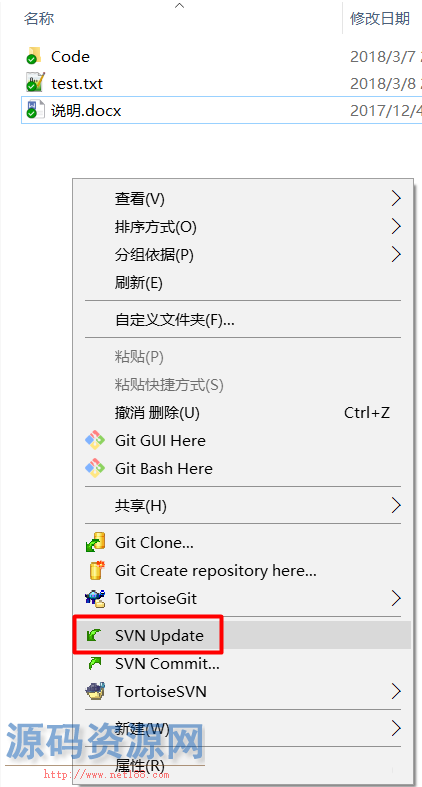Viewport: 422px width, 787px height.
Task: Click the TortoiseSVN turtle icon
Action: (95, 692)
